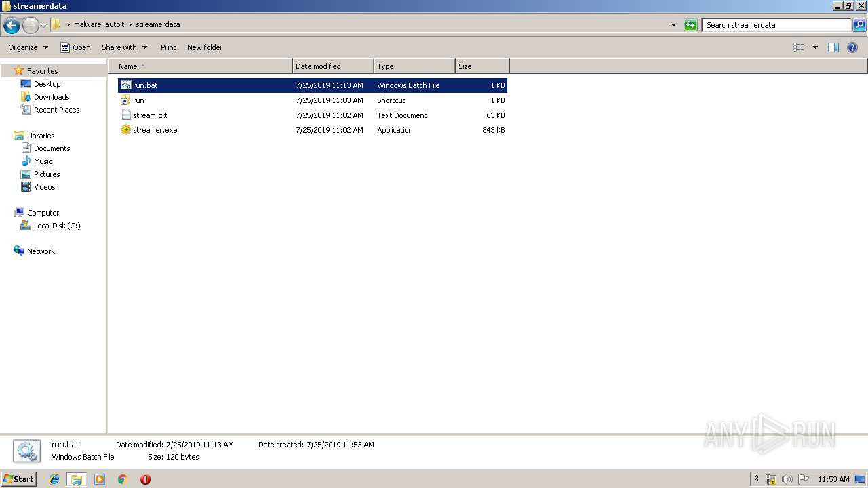Select streamer.exe application icon
Screen dimensions: 868x488
point(125,130)
